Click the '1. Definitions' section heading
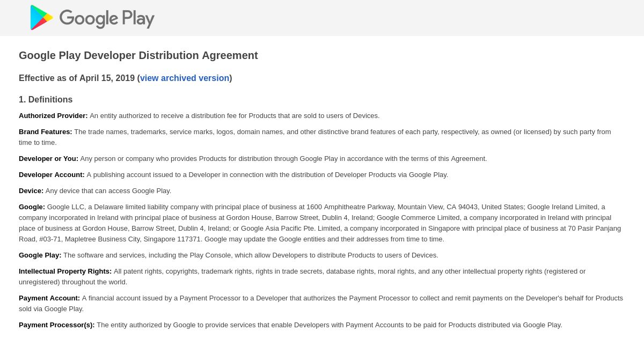Viewport: 644px width, 338px height. [46, 100]
